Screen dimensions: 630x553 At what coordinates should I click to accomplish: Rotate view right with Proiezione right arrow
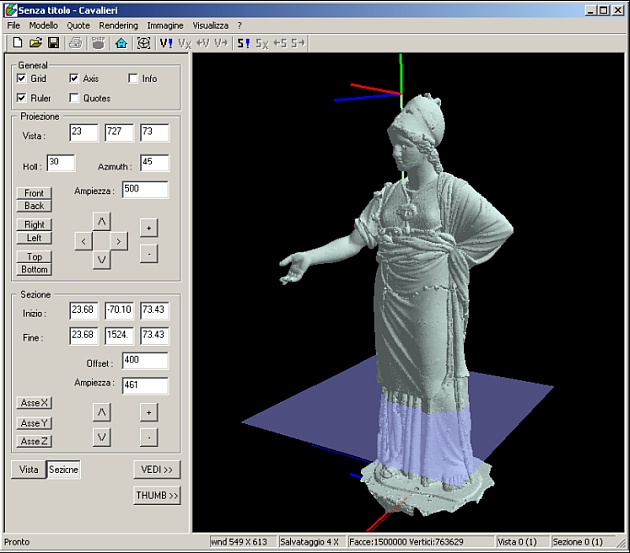(x=119, y=241)
